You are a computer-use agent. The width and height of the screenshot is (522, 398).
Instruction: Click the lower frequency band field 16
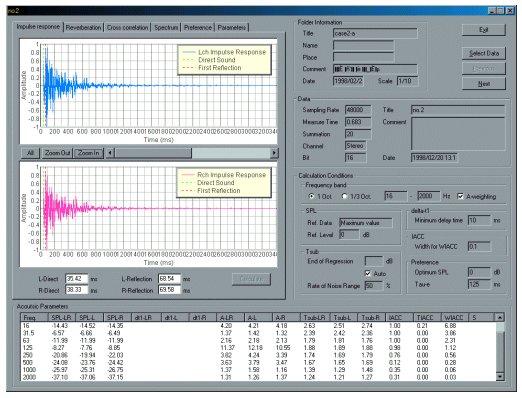pos(396,196)
